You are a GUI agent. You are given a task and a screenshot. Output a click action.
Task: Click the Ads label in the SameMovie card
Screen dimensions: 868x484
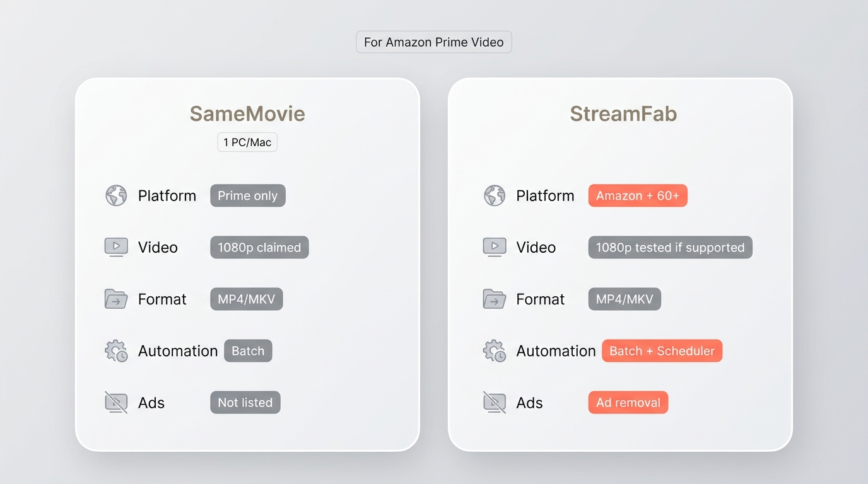click(151, 402)
